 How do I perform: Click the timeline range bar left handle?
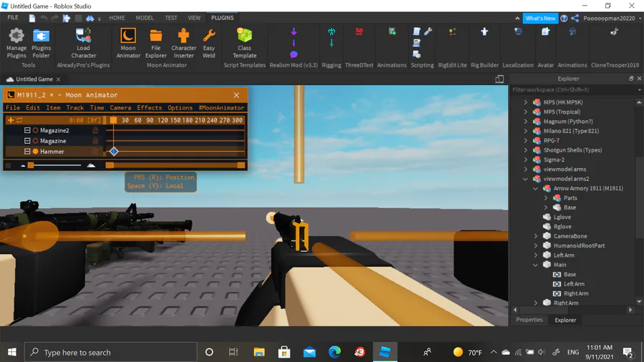[109, 165]
